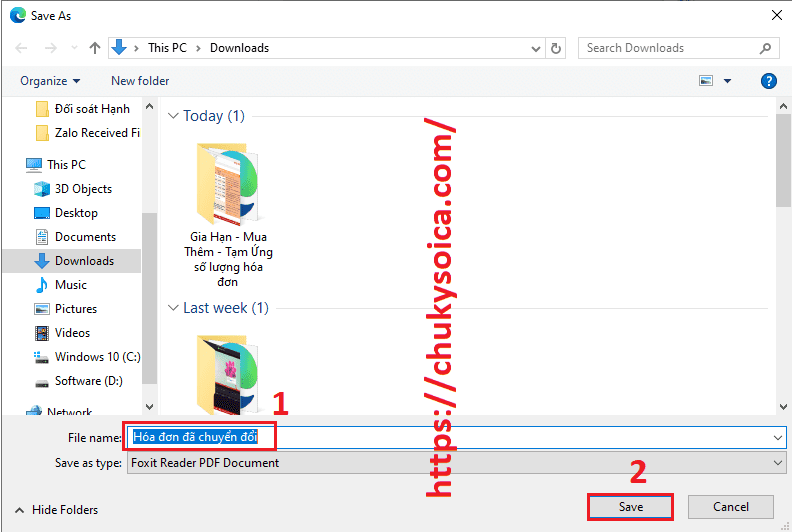Click the Pictures icon in sidebar
Viewport: 792px width, 532px height.
click(42, 309)
